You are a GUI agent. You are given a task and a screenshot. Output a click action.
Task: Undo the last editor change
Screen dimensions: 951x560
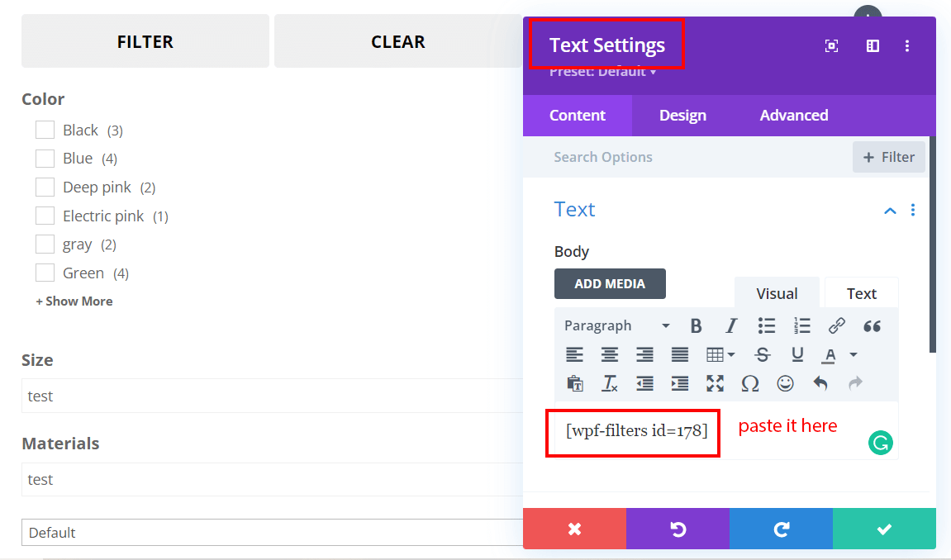pos(820,383)
